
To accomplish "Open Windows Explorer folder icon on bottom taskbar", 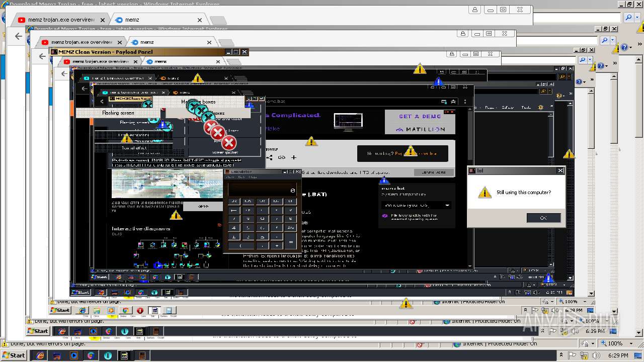I will tap(57, 355).
